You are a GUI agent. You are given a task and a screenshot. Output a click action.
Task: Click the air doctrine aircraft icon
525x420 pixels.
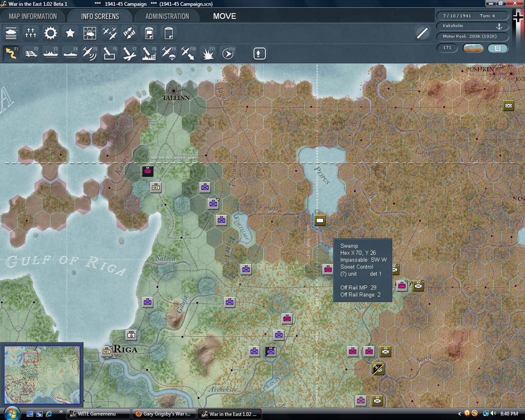[x=110, y=33]
